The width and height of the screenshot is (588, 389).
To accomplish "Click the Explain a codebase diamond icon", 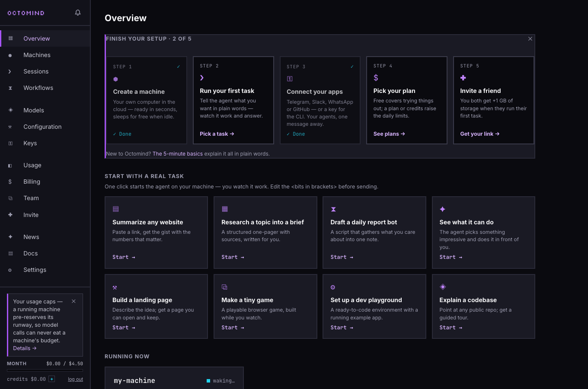I will pos(442,287).
